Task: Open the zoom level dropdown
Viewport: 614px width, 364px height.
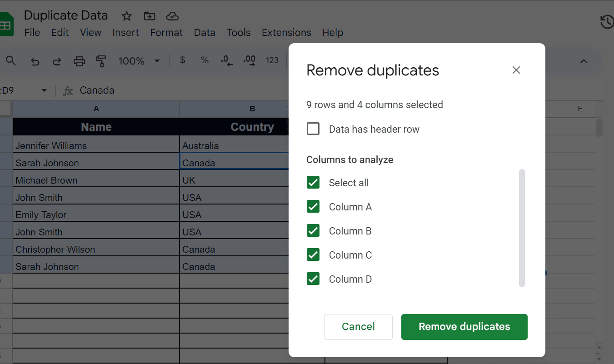Action: pos(140,60)
